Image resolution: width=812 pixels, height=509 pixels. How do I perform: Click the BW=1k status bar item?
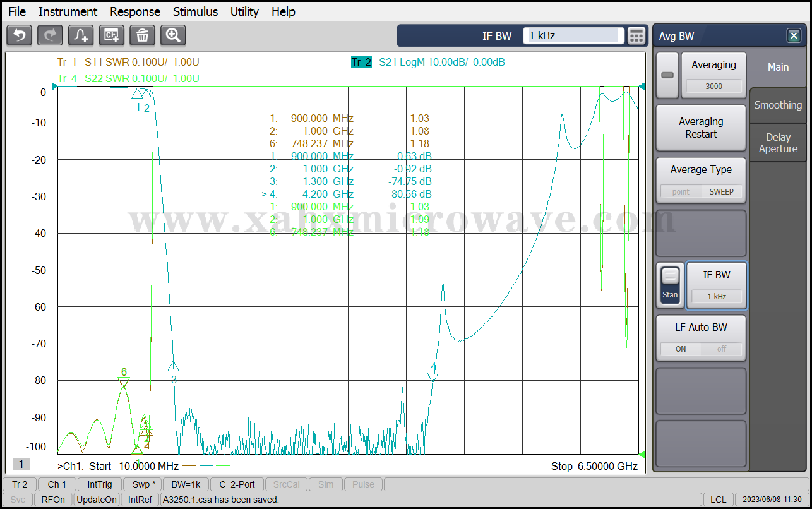[x=186, y=484]
